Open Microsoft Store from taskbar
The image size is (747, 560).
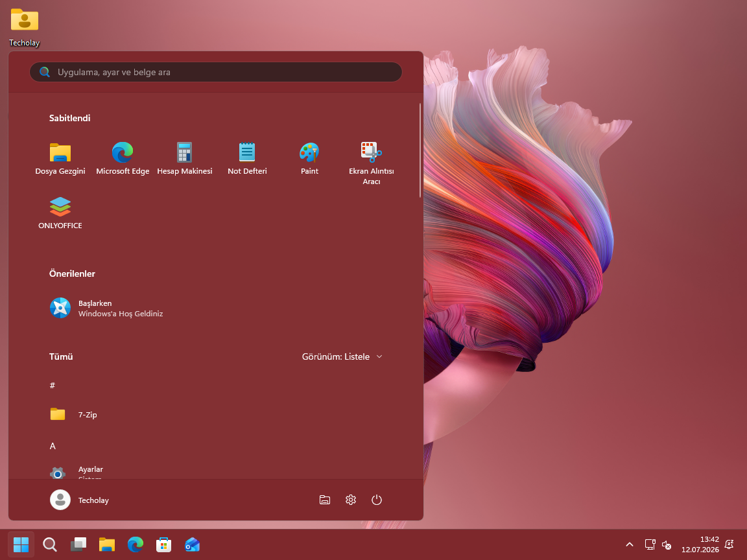(163, 544)
